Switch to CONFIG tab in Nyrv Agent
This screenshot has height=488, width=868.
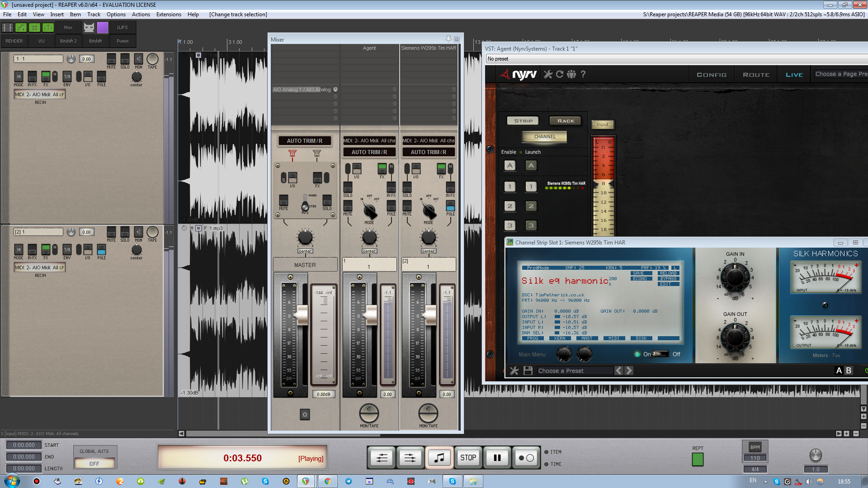[x=712, y=75]
